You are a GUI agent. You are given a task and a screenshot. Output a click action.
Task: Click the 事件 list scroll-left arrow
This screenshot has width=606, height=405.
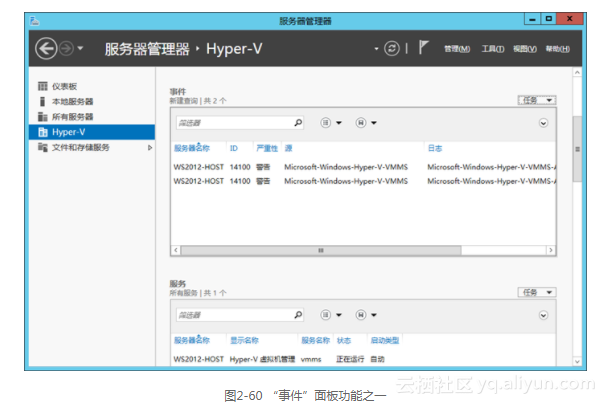pyautogui.click(x=176, y=250)
